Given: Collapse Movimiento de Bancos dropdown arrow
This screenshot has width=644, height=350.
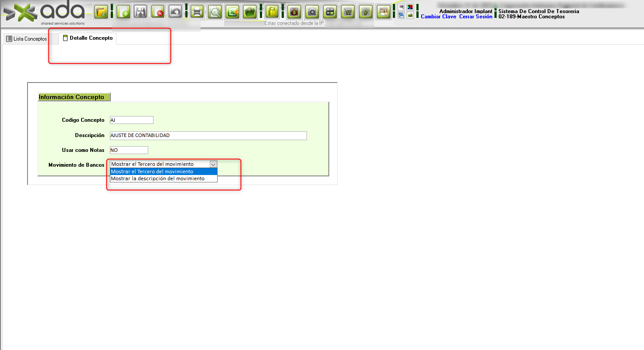Looking at the screenshot, I should coord(213,164).
